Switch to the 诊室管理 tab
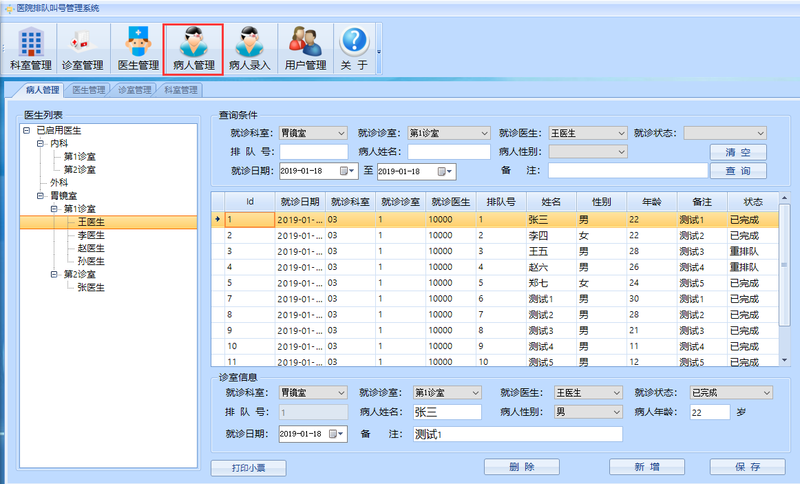The width and height of the screenshot is (800, 484). click(134, 90)
